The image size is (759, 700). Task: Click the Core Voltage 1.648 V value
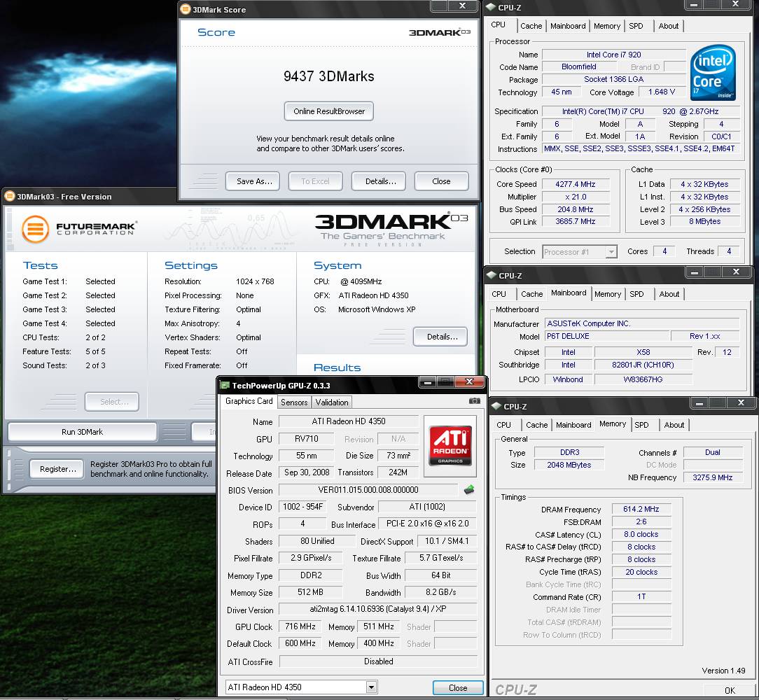click(661, 92)
